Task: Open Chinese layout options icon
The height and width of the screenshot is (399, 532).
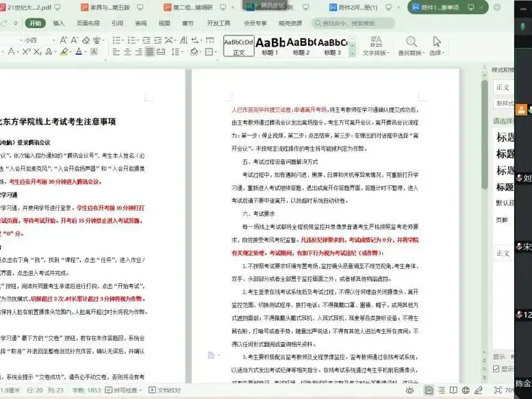Action: point(168,40)
